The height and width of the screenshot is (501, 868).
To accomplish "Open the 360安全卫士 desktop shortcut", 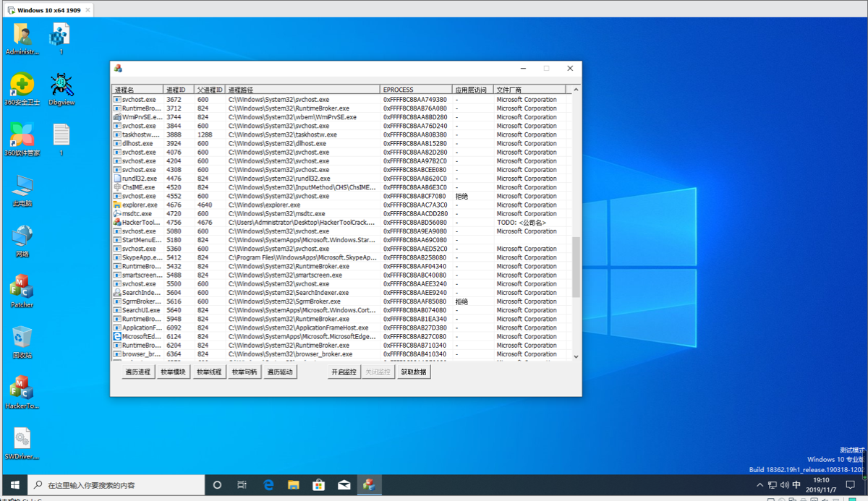I will [22, 90].
